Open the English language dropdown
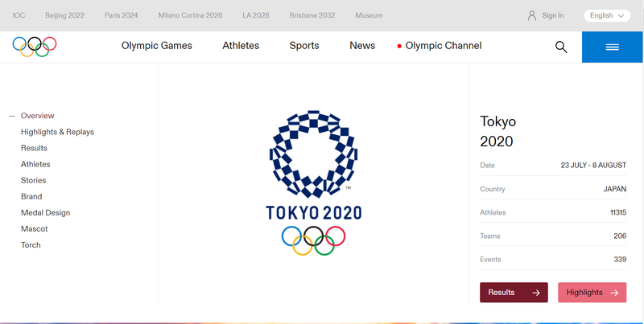The height and width of the screenshot is (324, 644). click(x=607, y=15)
